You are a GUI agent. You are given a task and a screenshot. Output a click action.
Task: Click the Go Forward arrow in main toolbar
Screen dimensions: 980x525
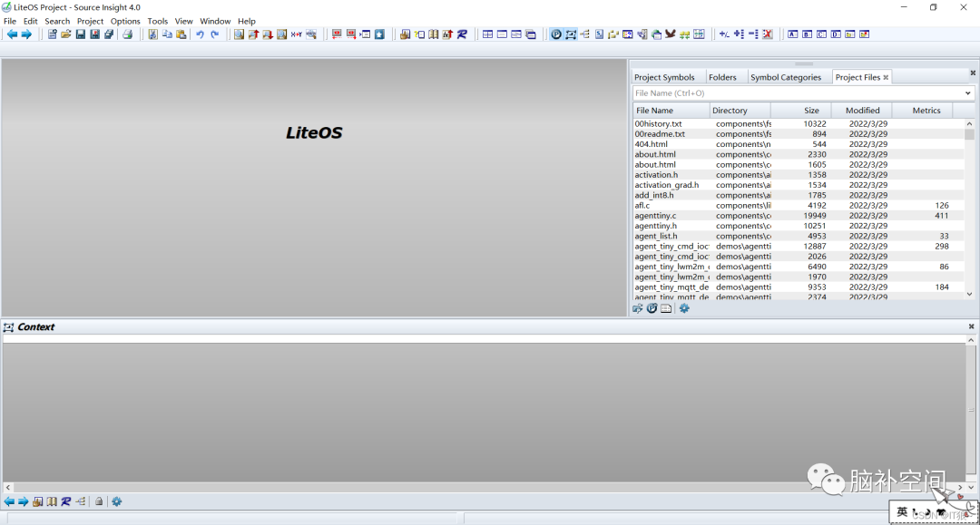tap(26, 34)
